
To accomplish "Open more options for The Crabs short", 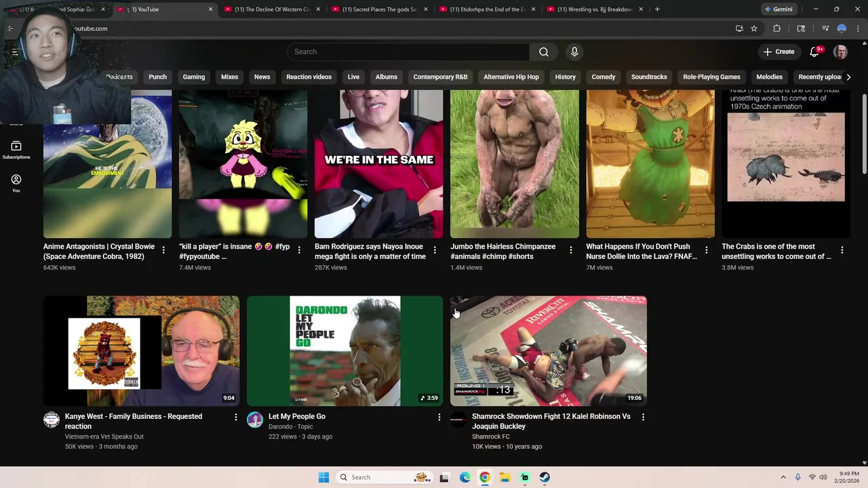I will (842, 250).
